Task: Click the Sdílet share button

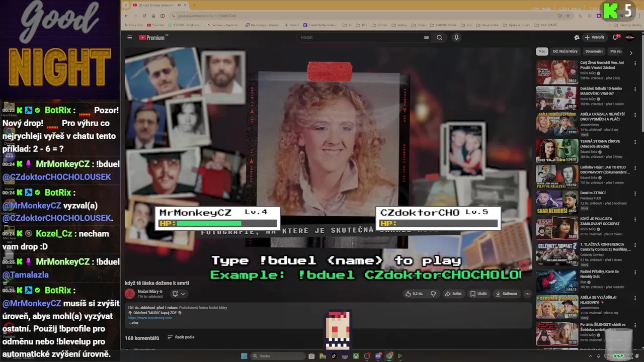Action: (x=453, y=294)
